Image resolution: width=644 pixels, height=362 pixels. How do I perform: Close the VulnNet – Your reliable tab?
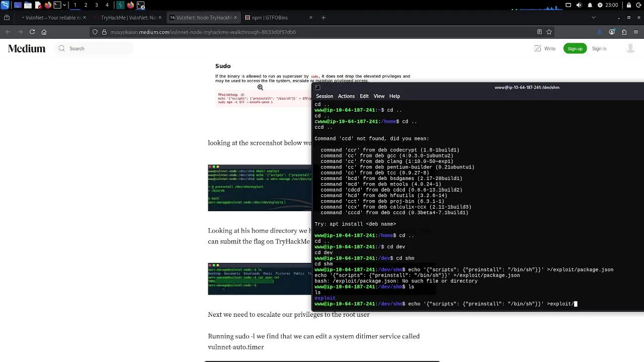85,18
